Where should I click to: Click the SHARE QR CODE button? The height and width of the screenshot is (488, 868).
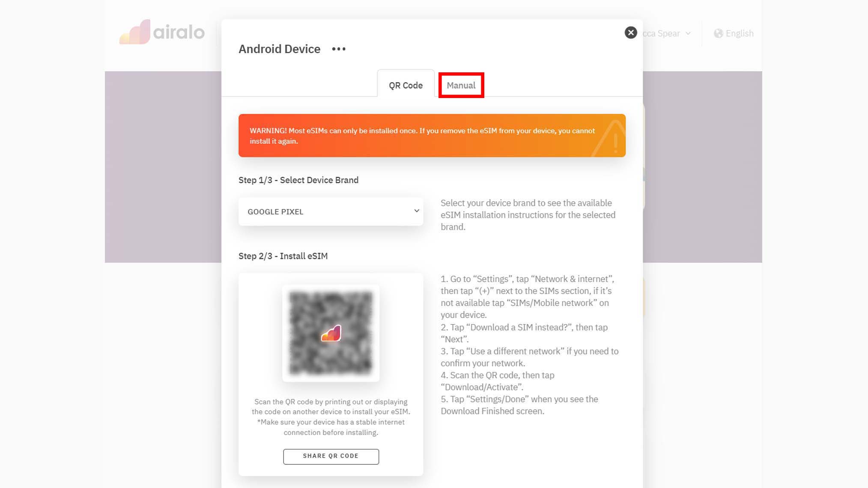[x=330, y=456]
